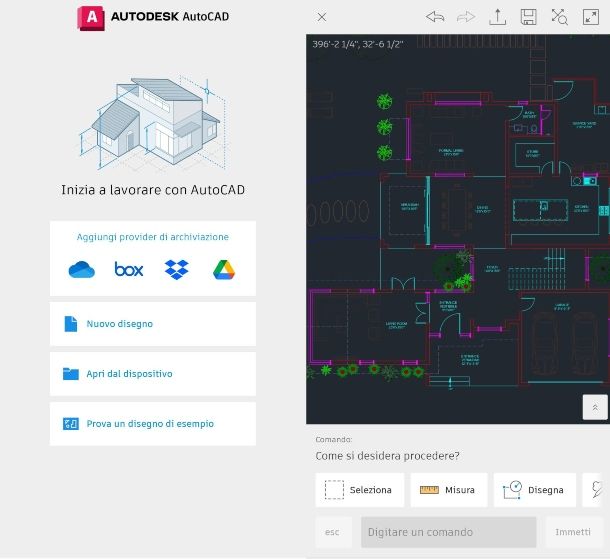Click the house illustration image
Image resolution: width=610 pixels, height=559 pixels.
pos(153,123)
